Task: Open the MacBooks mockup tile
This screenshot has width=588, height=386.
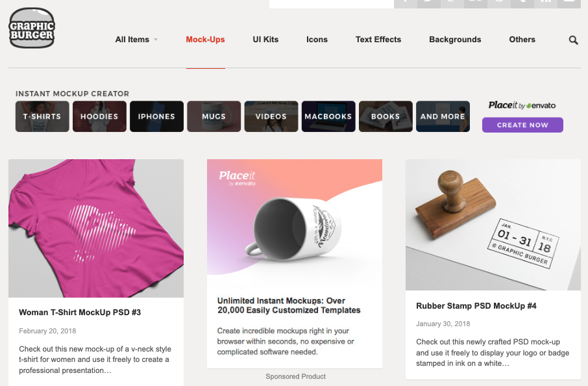Action: coord(328,116)
